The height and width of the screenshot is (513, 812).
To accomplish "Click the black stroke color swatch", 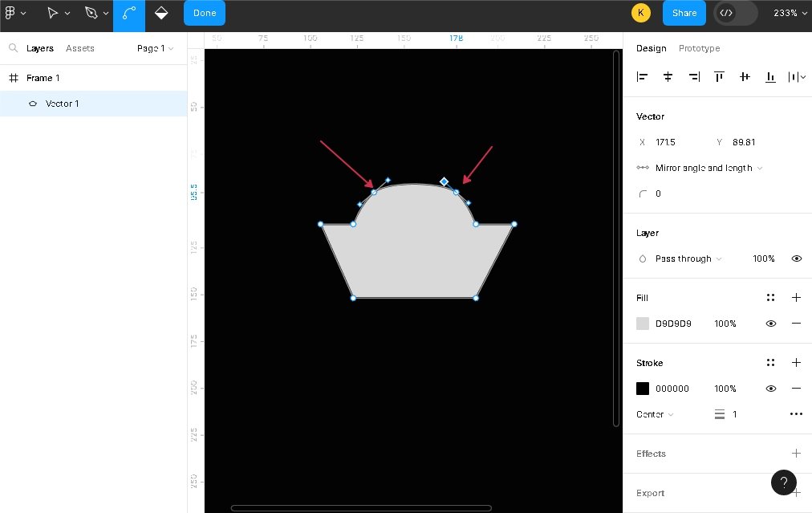I will 643,389.
